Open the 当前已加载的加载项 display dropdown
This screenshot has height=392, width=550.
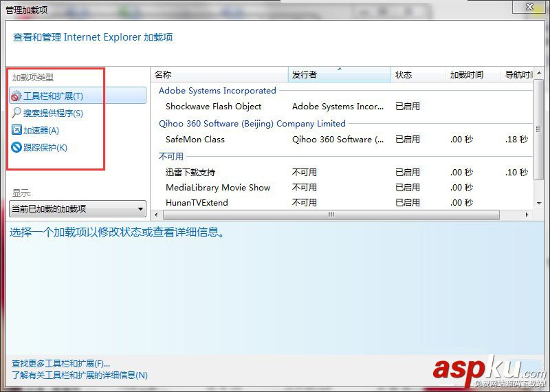pos(78,209)
